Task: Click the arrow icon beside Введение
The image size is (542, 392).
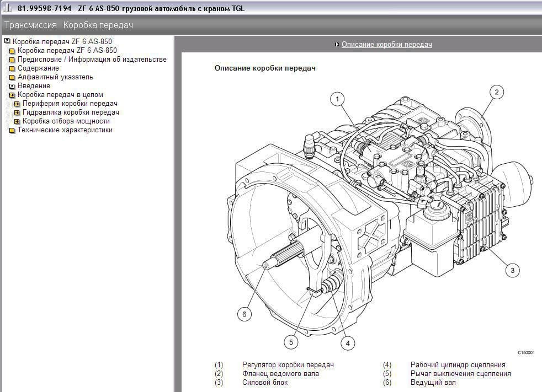Action: coord(12,86)
